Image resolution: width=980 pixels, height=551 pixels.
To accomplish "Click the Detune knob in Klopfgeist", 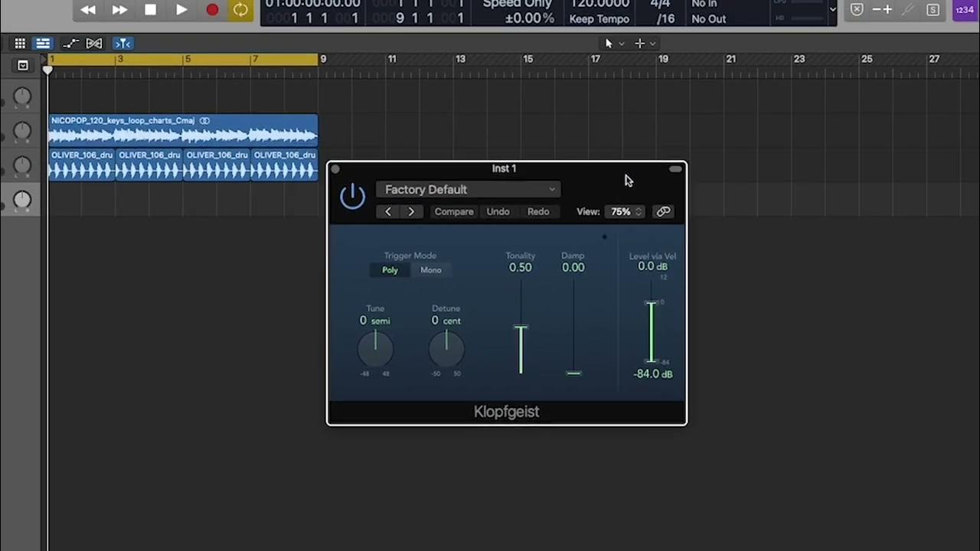I will tap(446, 350).
